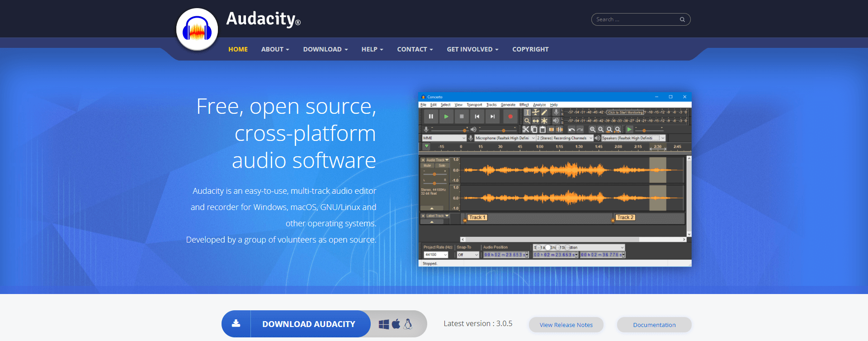
Task: Click Click to Start Monitoring meter
Action: [625, 112]
